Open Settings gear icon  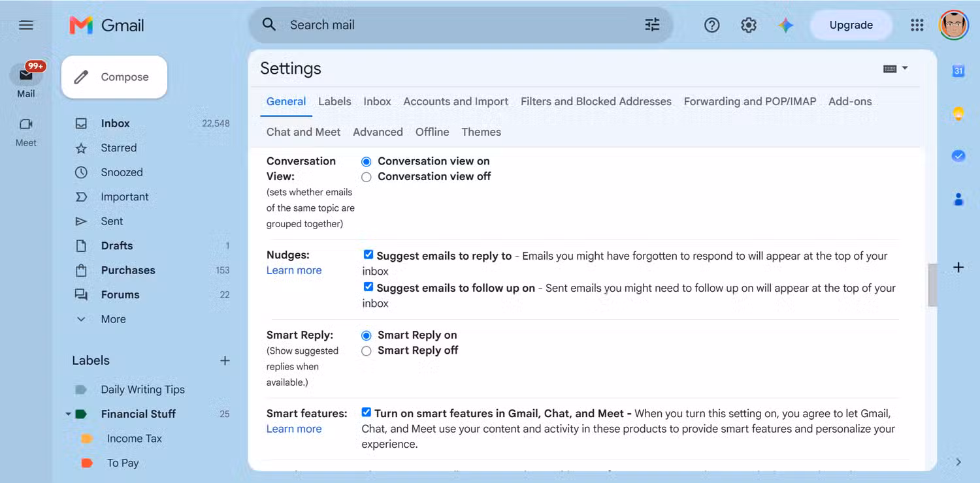tap(749, 25)
